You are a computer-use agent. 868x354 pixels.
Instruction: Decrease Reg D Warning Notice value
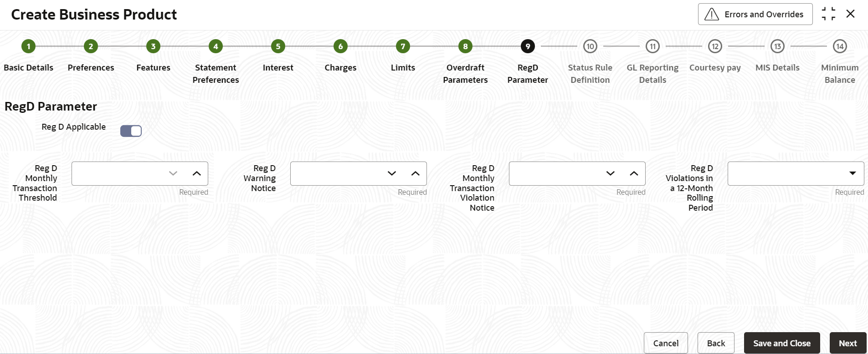[392, 173]
